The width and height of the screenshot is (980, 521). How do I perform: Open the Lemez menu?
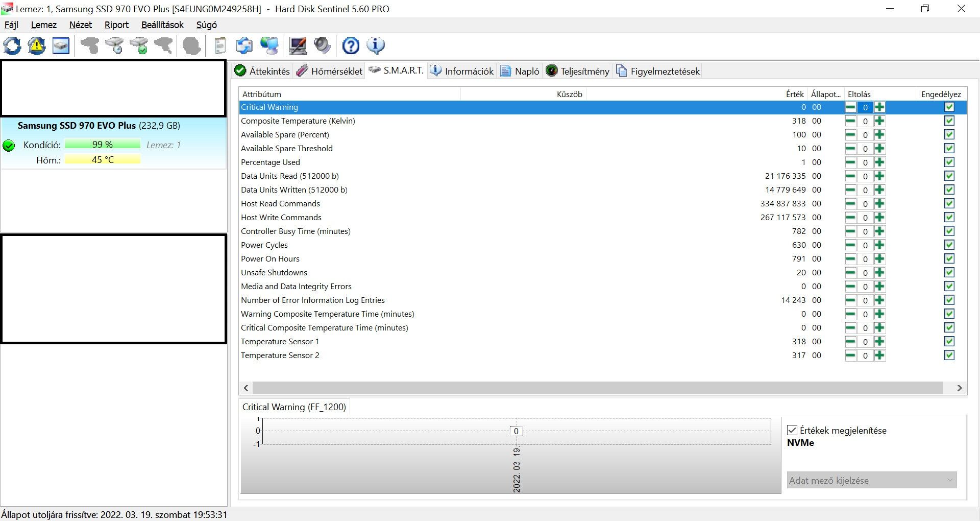click(x=44, y=25)
